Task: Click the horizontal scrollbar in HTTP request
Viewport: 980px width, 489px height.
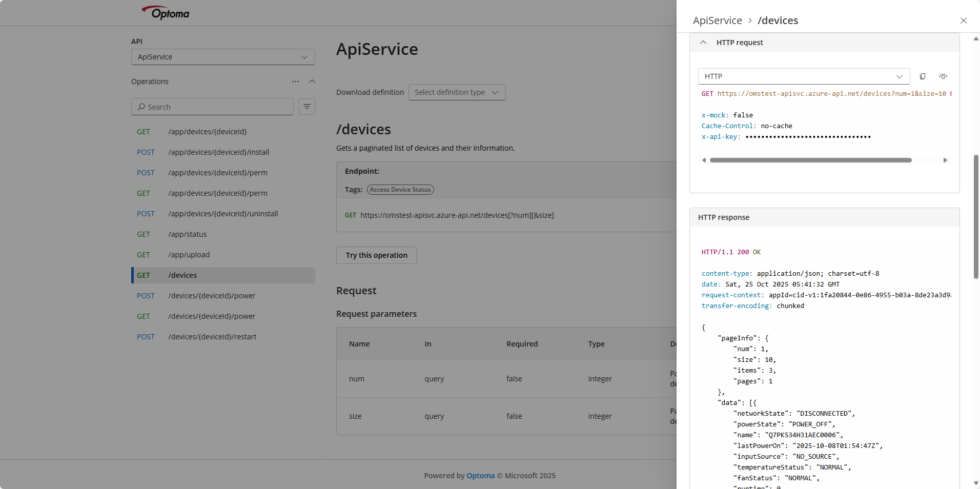Action: [x=810, y=160]
